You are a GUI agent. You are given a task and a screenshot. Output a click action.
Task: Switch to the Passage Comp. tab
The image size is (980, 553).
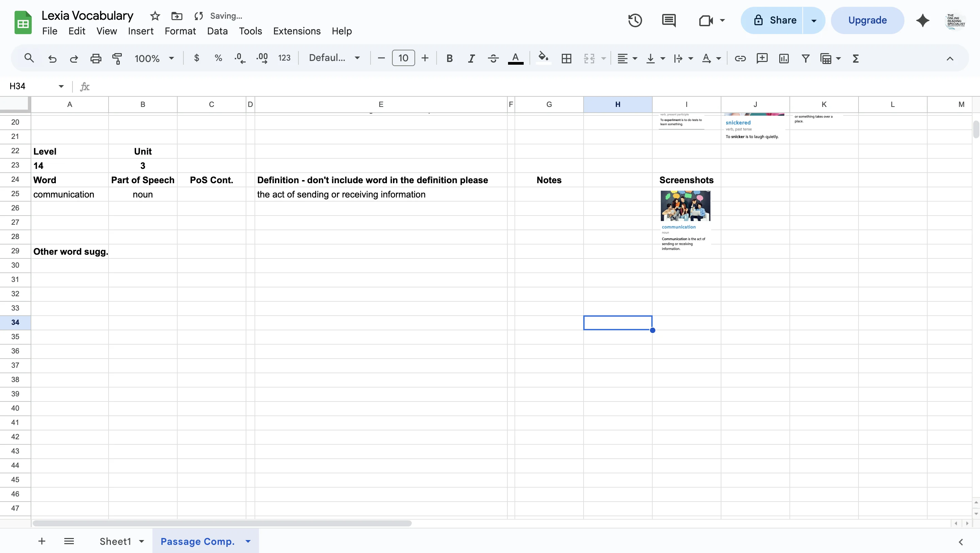click(x=197, y=541)
